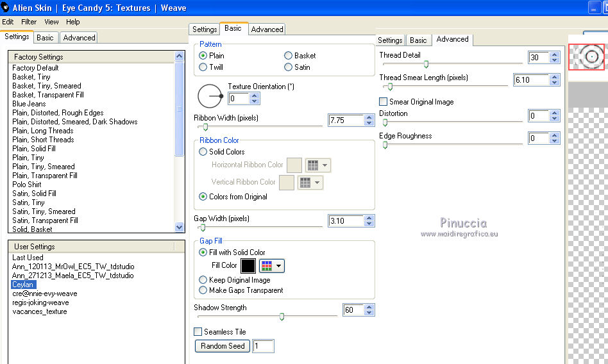
Task: Open the Filter menu
Action: 29,22
